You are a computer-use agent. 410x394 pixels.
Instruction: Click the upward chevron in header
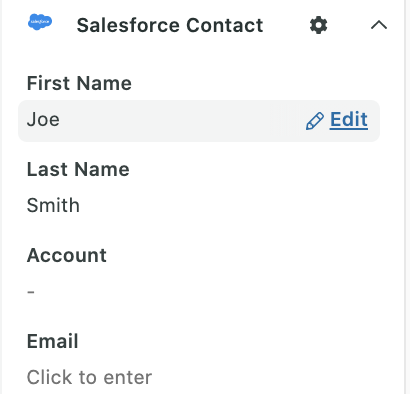click(x=379, y=25)
